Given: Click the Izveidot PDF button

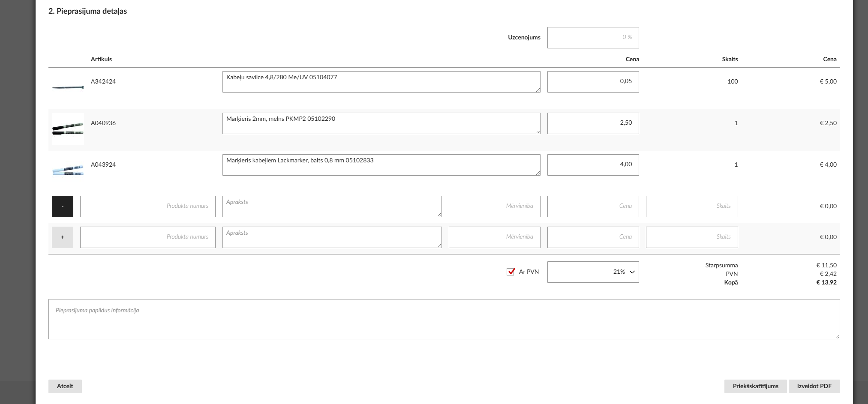Looking at the screenshot, I should pos(814,386).
